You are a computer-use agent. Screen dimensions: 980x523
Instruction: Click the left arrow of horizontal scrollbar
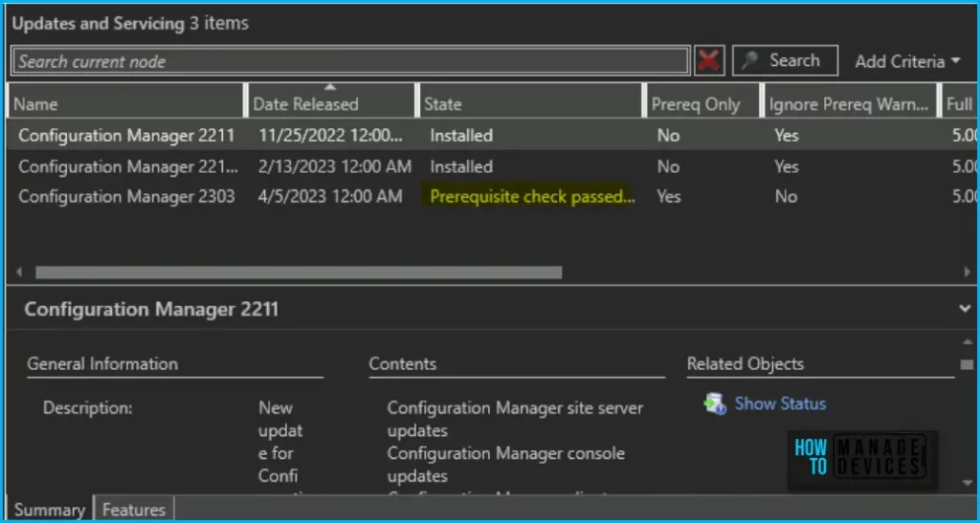19,272
